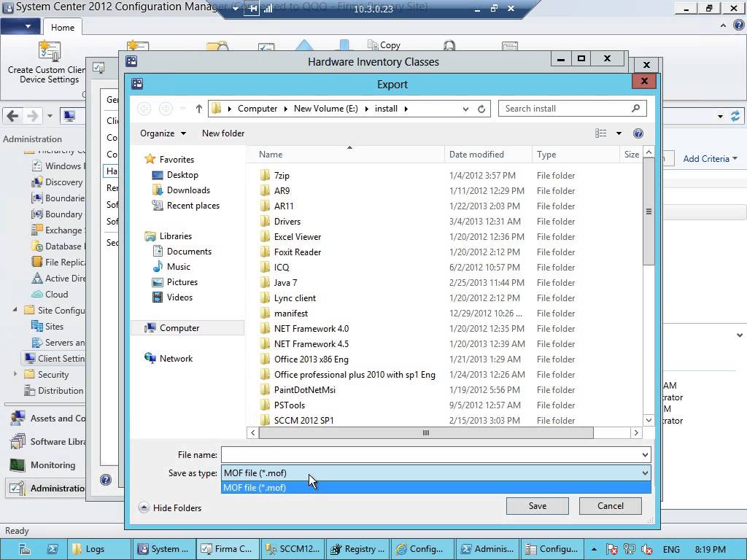Show hidden tray icons arrow
This screenshot has height=560, width=747.
pos(594,550)
